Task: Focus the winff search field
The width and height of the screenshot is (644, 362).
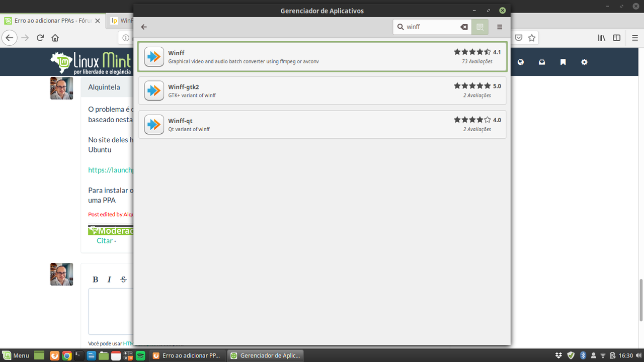Action: 433,27
